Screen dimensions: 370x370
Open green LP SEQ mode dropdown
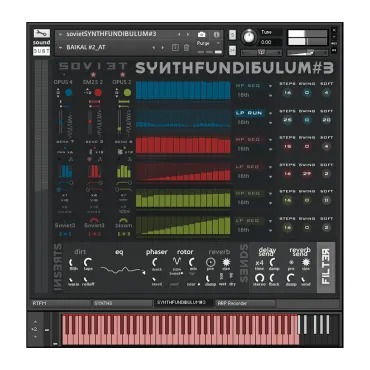270,221
